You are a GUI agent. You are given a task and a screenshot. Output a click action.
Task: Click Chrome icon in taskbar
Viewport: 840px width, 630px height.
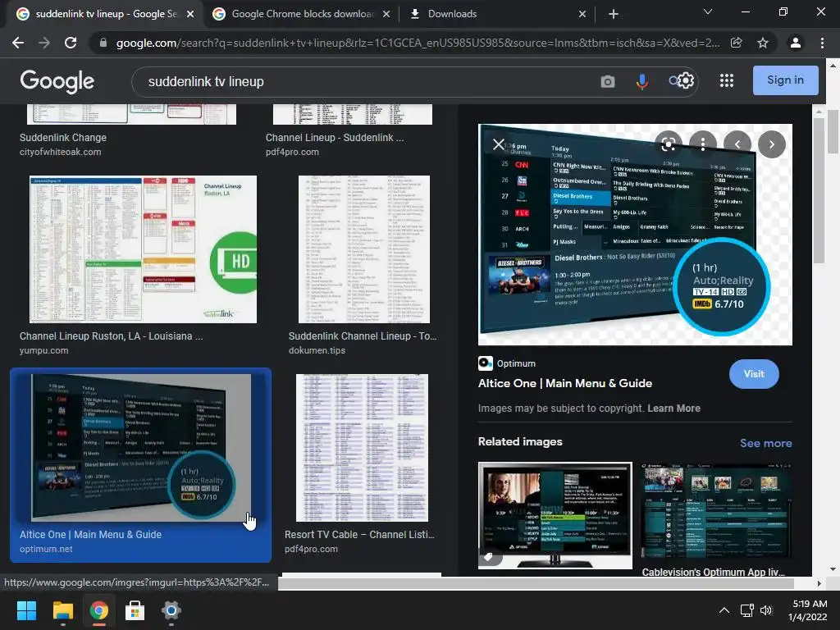click(99, 610)
